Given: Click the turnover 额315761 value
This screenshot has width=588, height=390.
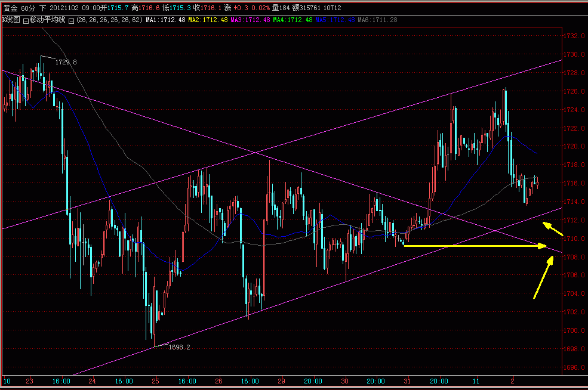Looking at the screenshot, I should (307, 8).
